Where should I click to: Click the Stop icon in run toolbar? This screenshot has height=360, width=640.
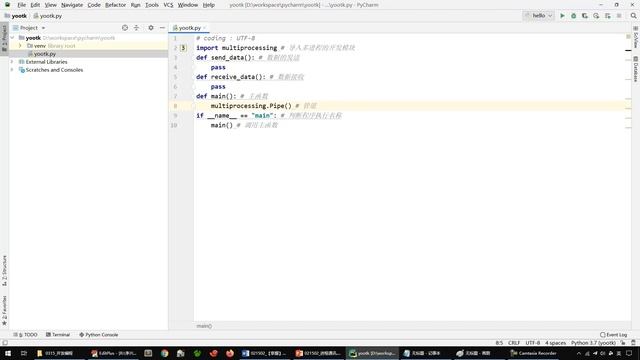click(x=619, y=16)
